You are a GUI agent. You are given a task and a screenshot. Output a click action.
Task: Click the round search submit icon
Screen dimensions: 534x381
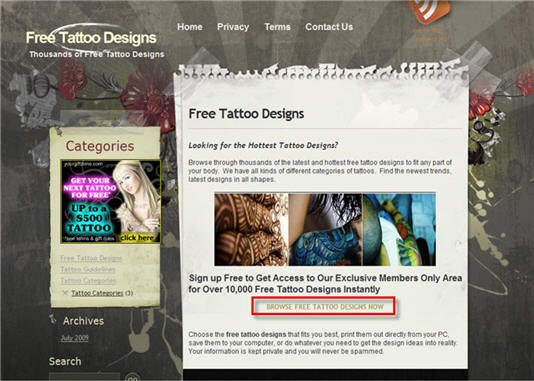tap(133, 377)
